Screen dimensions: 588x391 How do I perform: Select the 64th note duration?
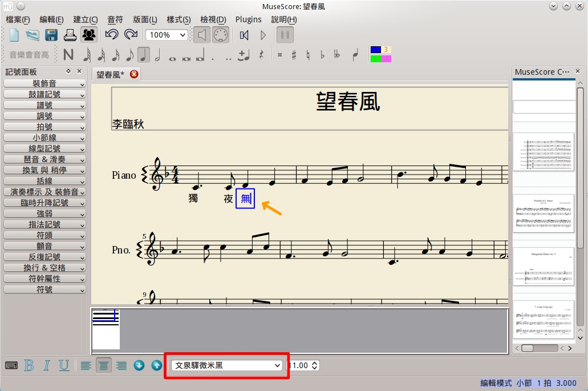pyautogui.click(x=87, y=55)
